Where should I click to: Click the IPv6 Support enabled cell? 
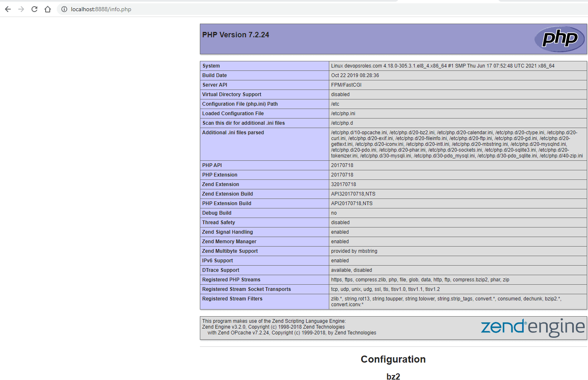click(x=339, y=260)
